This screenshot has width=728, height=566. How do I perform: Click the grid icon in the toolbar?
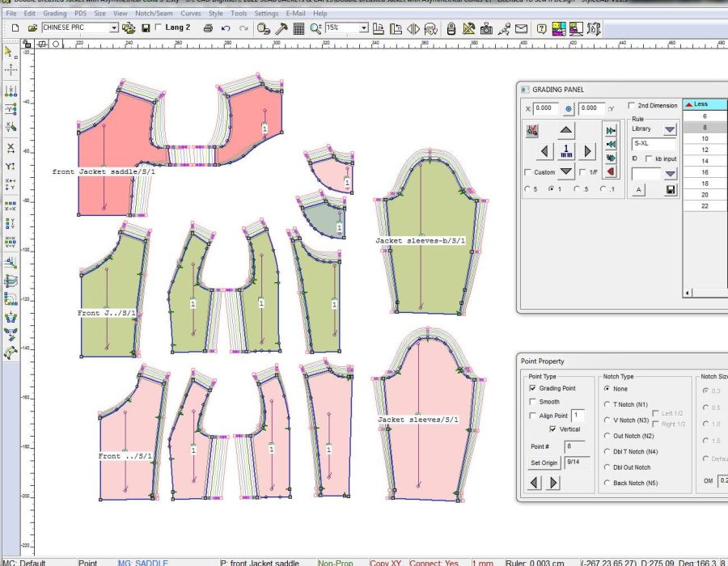[298, 28]
